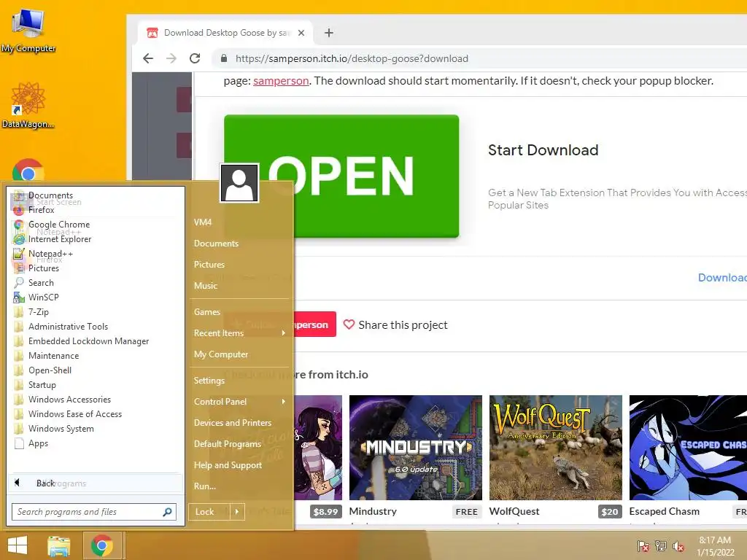Open the samperson profile link

point(281,81)
